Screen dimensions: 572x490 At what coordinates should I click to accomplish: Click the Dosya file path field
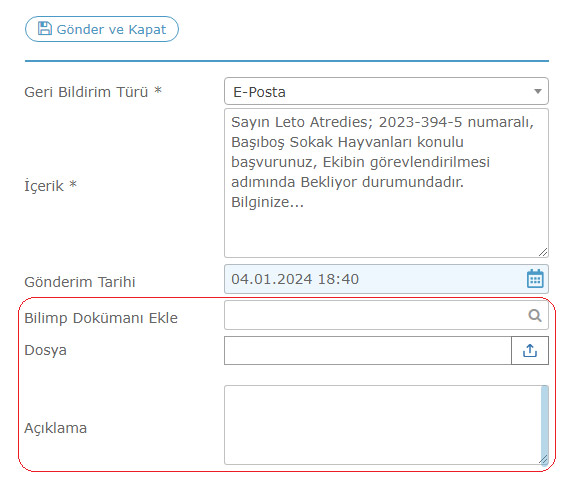click(368, 351)
